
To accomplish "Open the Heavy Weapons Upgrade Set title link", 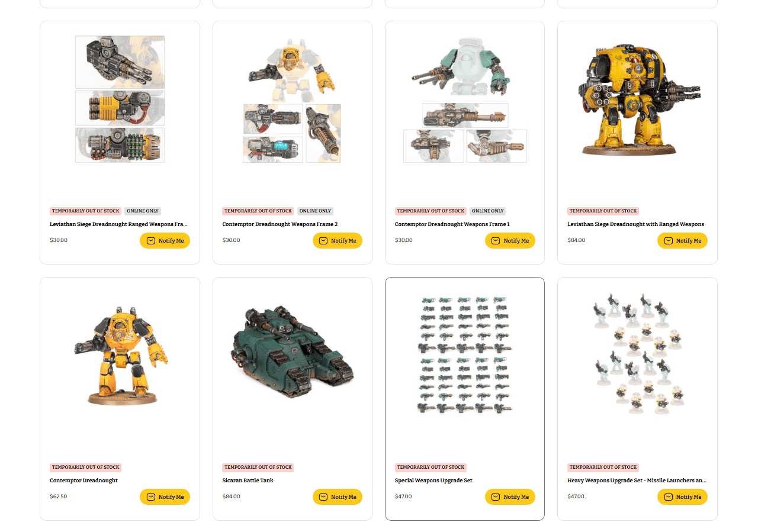I will pos(637,481).
